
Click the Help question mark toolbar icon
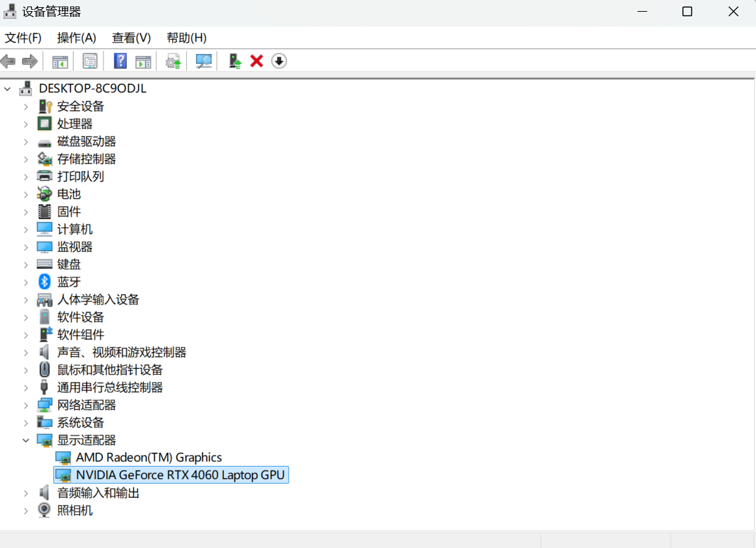(120, 61)
